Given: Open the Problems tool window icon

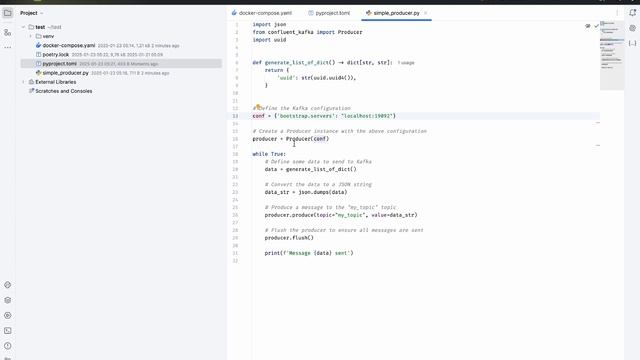Looking at the screenshot, I should pos(7,346).
